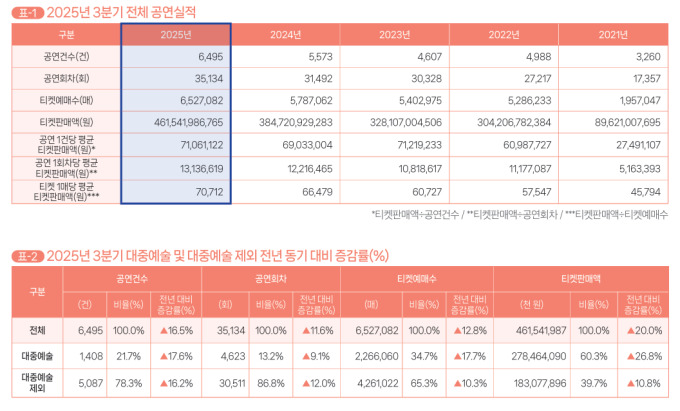Click the ▲9.1% increase indicator

coord(317,354)
